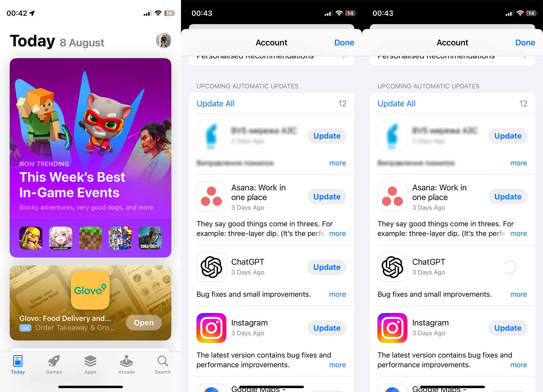
Task: Tap Done to close Account screen
Action: 344,42
